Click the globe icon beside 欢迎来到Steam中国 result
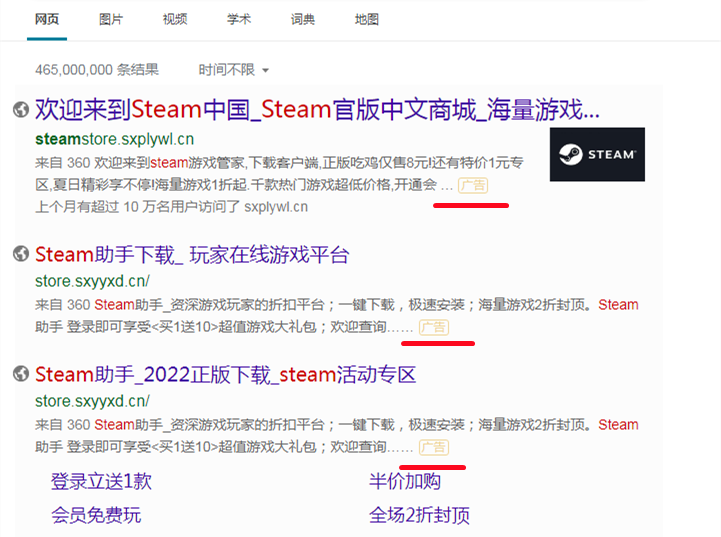Viewport: 721px width, 537px height. [x=20, y=109]
